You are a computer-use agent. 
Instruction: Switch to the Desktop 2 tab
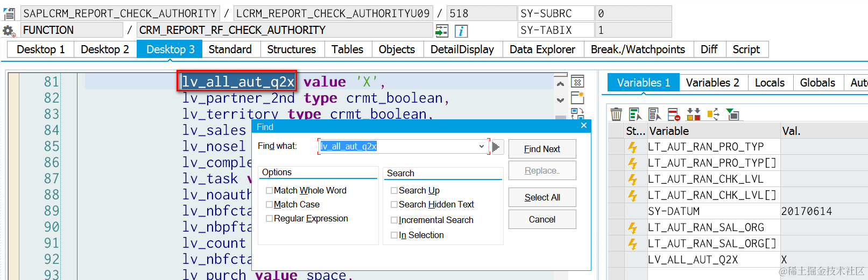[105, 49]
